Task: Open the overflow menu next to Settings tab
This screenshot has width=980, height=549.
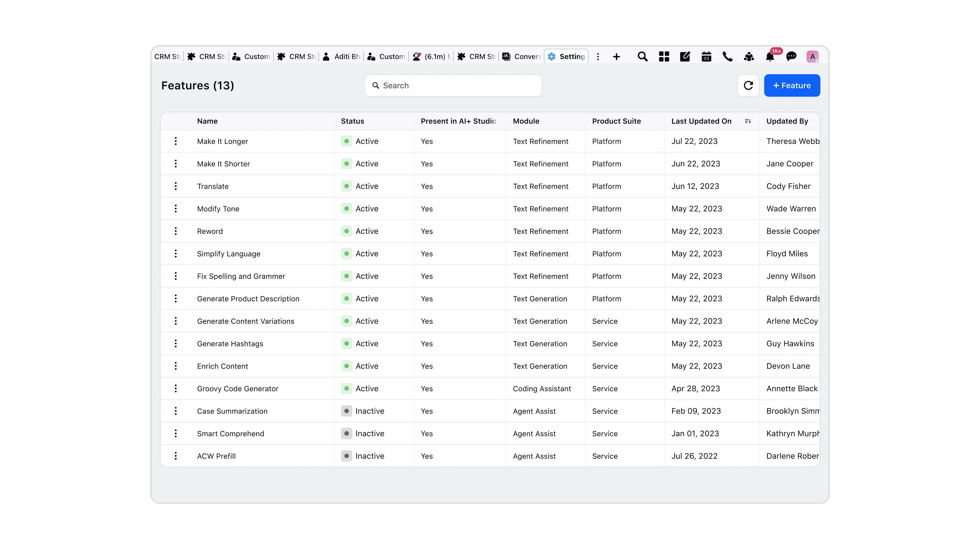Action: coord(598,56)
